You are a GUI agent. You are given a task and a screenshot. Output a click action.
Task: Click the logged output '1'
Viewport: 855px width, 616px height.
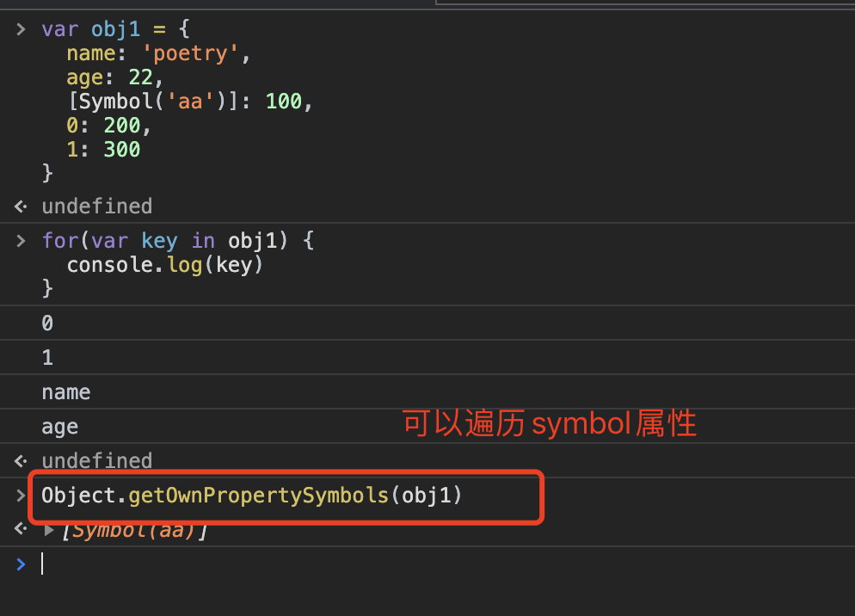[x=47, y=358]
